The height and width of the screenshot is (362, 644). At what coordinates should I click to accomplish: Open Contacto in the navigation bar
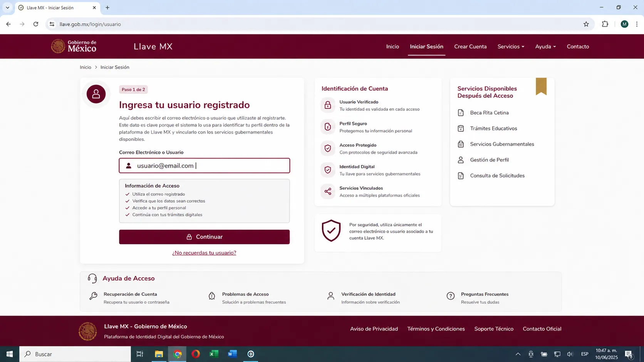click(578, 47)
